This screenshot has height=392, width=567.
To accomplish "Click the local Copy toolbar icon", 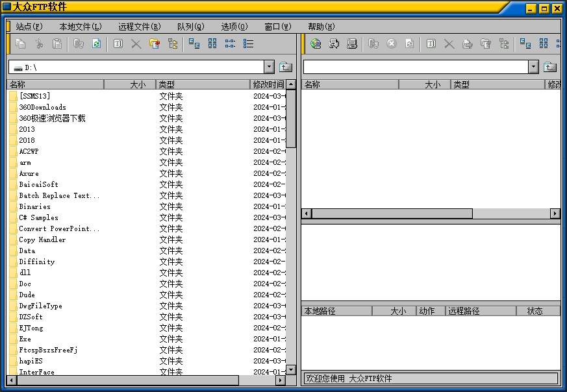I will [21, 44].
